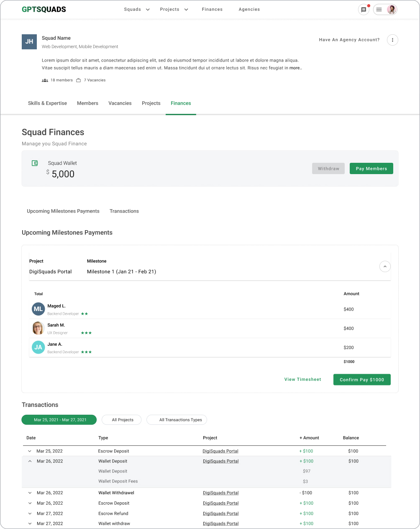Collapse the Milestone 1 payment panel
Image resolution: width=420 pixels, height=529 pixels.
coord(384,266)
